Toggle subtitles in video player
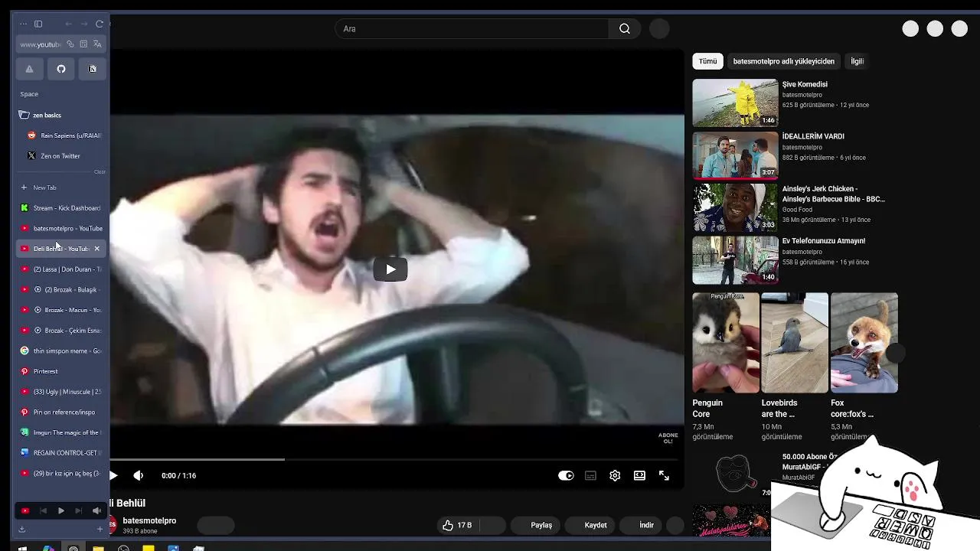 (x=590, y=475)
